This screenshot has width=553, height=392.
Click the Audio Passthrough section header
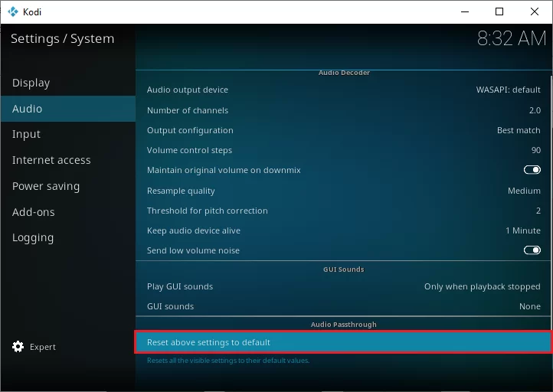pos(343,325)
